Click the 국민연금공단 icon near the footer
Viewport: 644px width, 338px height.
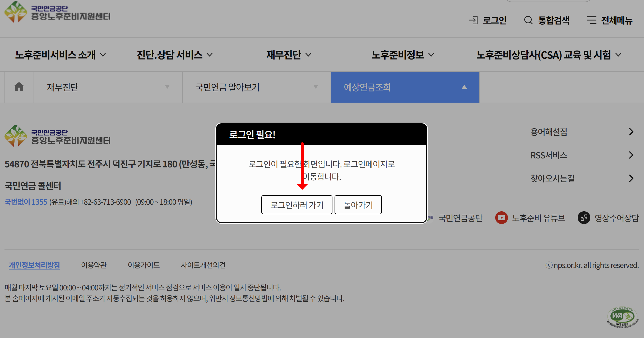430,218
